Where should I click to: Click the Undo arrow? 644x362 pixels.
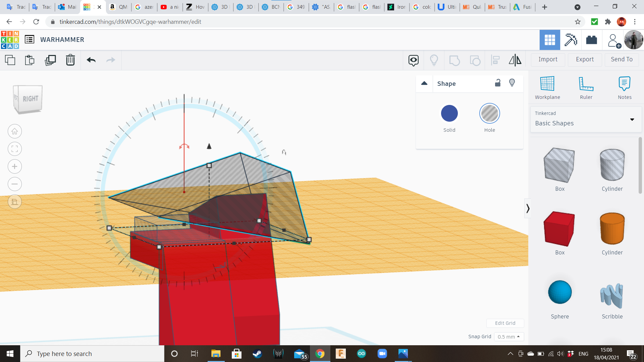click(x=91, y=60)
